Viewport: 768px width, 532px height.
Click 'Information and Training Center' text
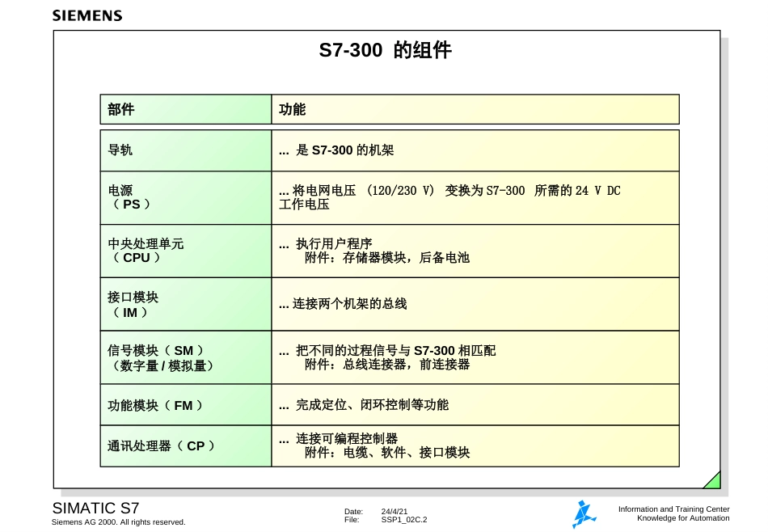tap(674, 509)
